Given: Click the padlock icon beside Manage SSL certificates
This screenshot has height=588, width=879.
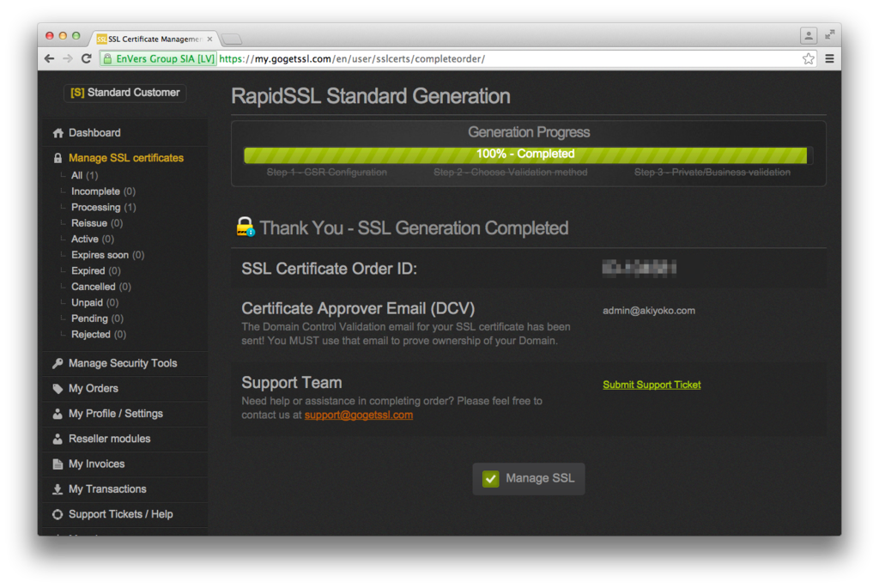Looking at the screenshot, I should (x=58, y=158).
